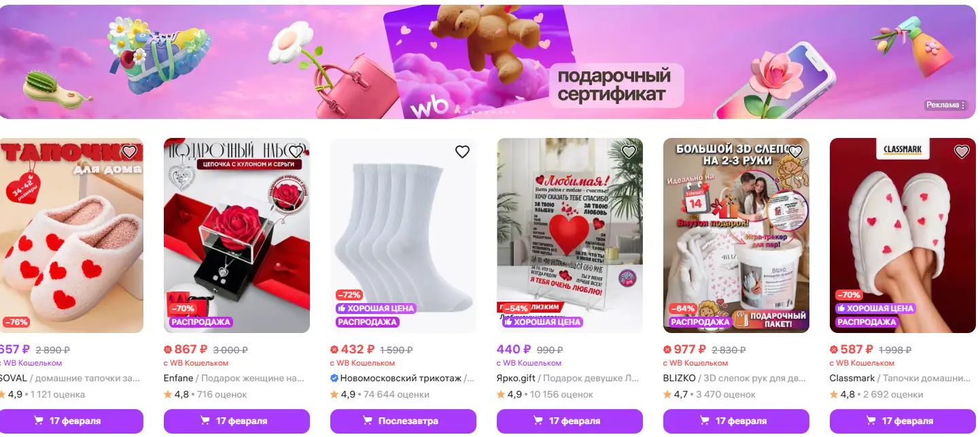Open the Classmark Тапочки домашние title link
980x437 pixels.
coord(900,378)
